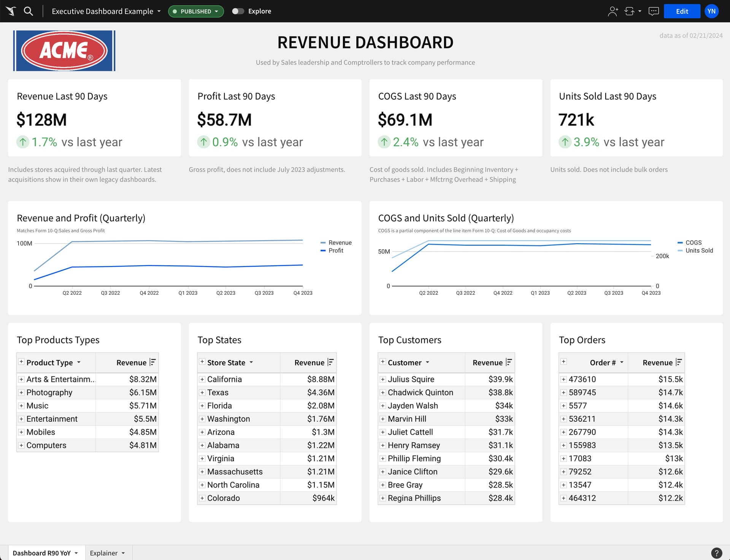
Task: Click the YN profile avatar
Action: (711, 11)
